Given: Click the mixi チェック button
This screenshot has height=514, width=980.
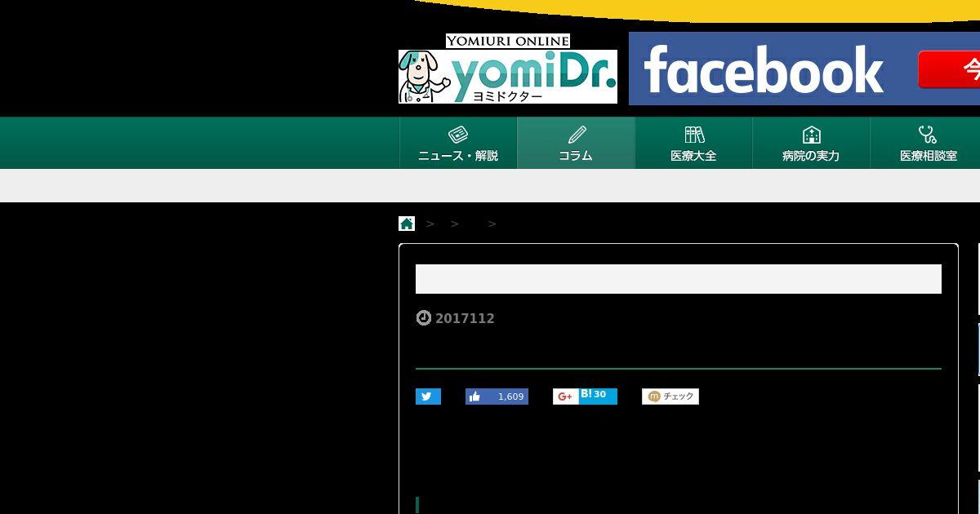Looking at the screenshot, I should point(670,397).
